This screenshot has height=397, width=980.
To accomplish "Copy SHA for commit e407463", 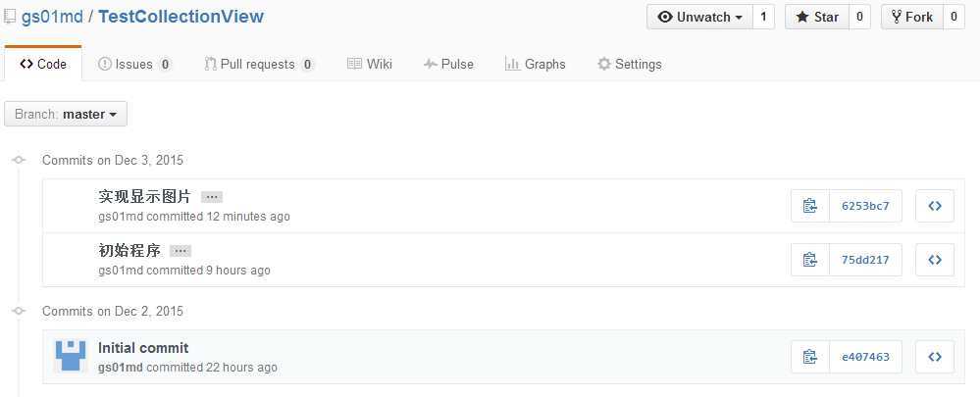I will pyautogui.click(x=810, y=357).
